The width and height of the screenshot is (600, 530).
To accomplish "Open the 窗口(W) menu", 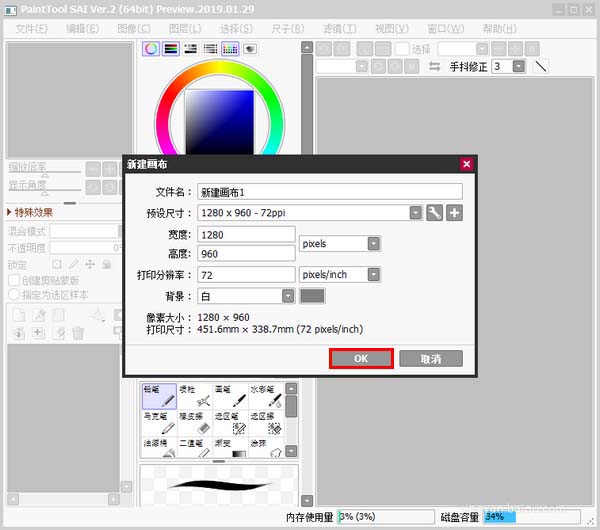I will pyautogui.click(x=446, y=29).
